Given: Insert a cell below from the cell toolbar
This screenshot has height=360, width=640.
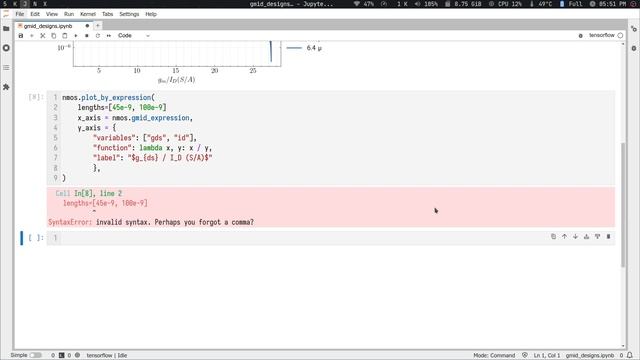Looking at the screenshot, I should 598,236.
